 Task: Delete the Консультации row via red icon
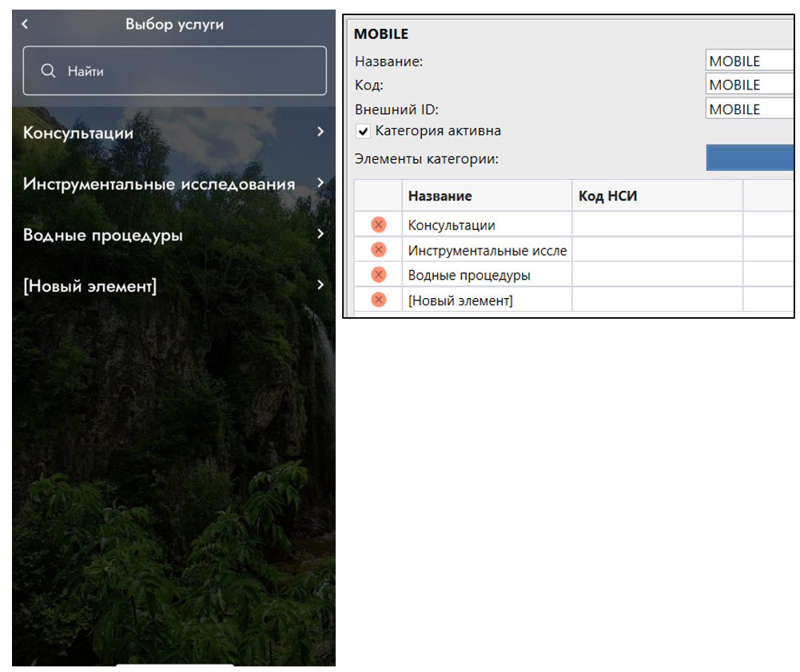click(379, 225)
